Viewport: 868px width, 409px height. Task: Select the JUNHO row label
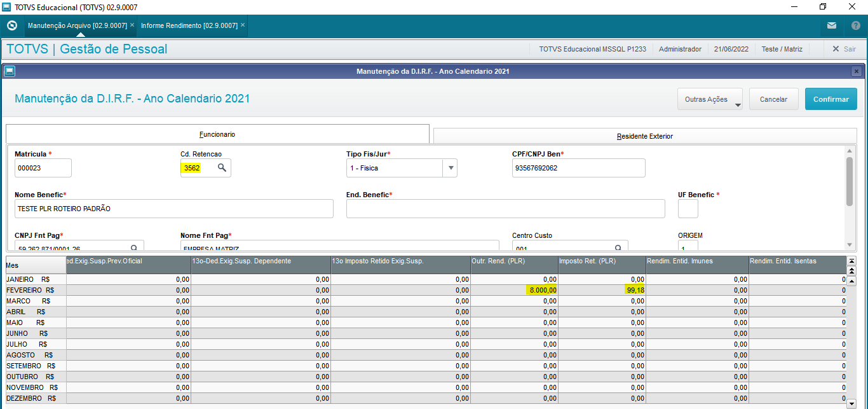[36, 333]
